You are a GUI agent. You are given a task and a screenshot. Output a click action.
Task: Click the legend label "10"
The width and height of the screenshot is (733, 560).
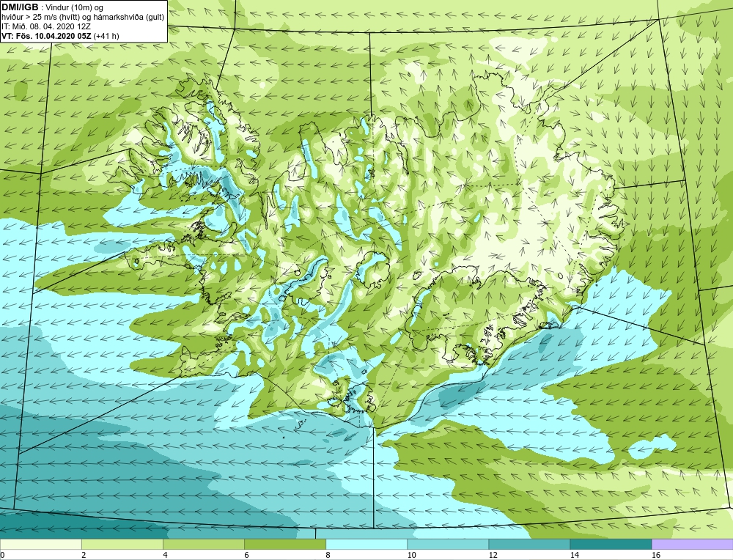tap(411, 555)
